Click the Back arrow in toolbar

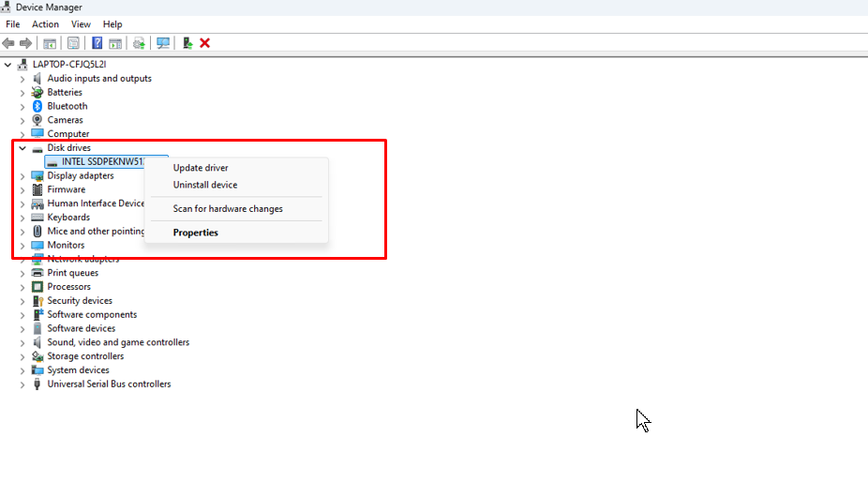[8, 43]
